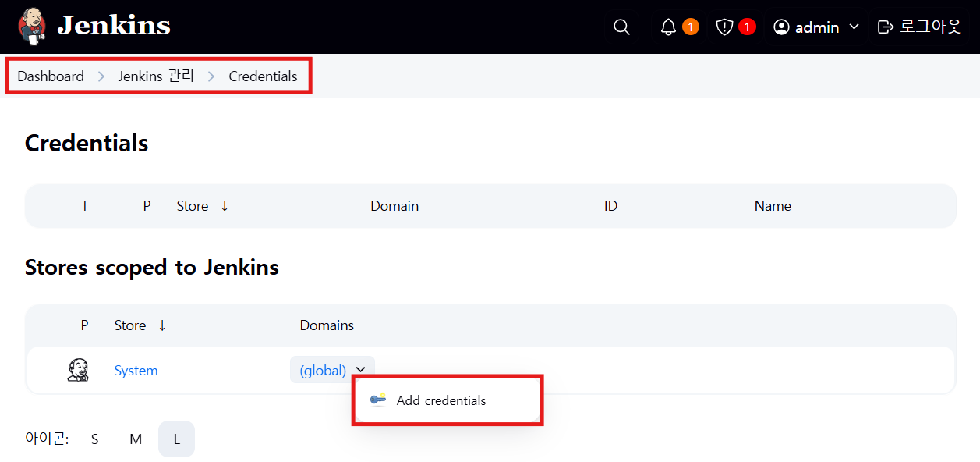Go to Jenkins 관리 breadcrumb
980x462 pixels.
click(x=156, y=76)
